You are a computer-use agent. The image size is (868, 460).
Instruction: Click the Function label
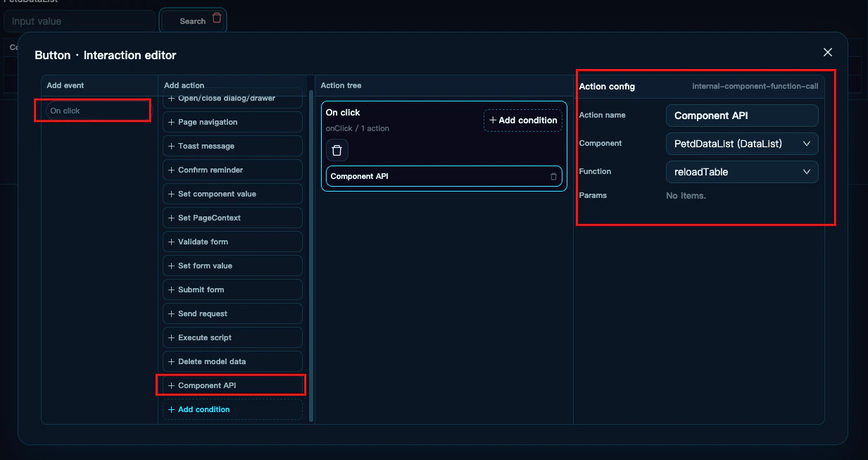pyautogui.click(x=595, y=171)
